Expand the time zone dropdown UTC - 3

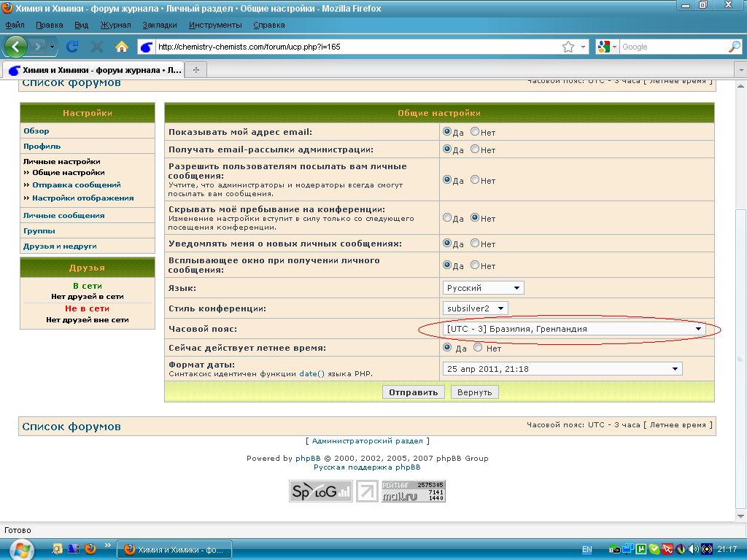(574, 329)
